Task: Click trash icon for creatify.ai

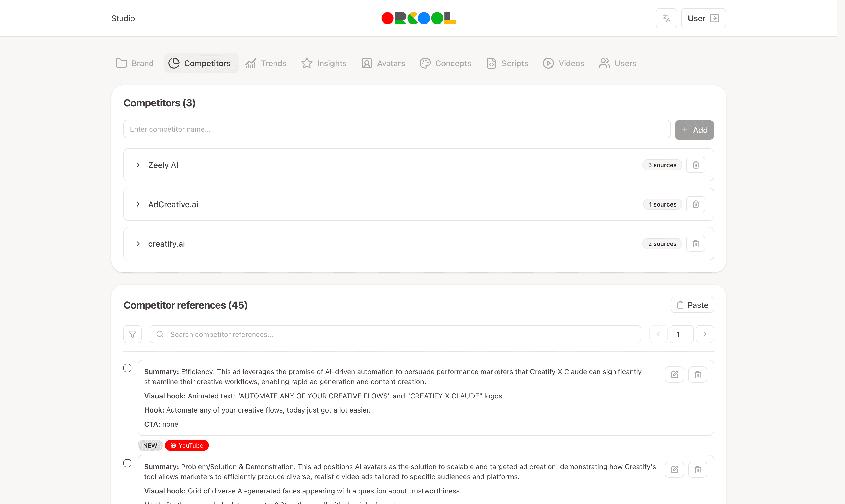Action: click(x=695, y=243)
